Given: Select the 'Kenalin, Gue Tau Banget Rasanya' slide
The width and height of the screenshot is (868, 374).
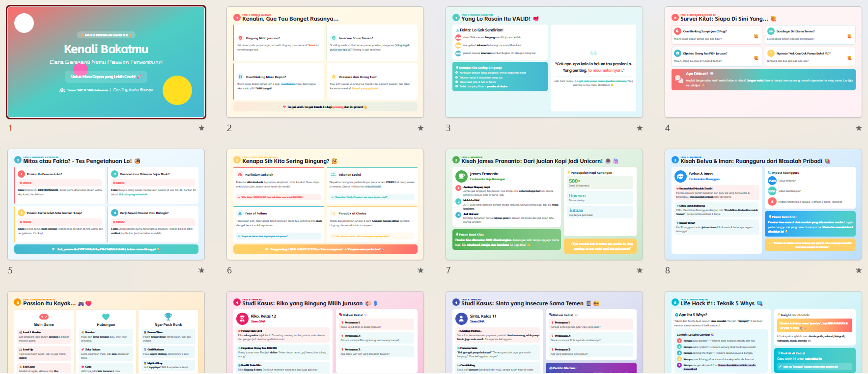Looking at the screenshot, I should tap(325, 62).
